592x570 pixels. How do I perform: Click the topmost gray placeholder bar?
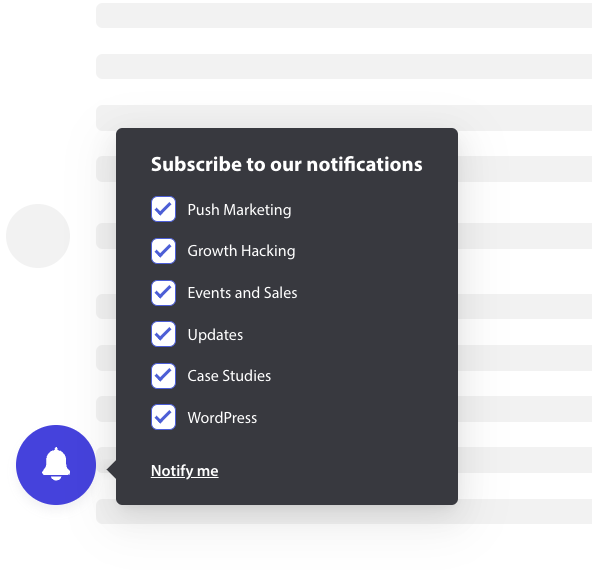coord(344,15)
